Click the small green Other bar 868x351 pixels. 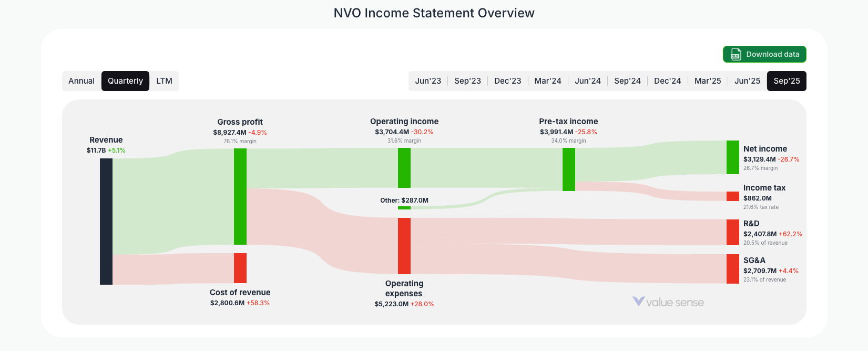[404, 208]
